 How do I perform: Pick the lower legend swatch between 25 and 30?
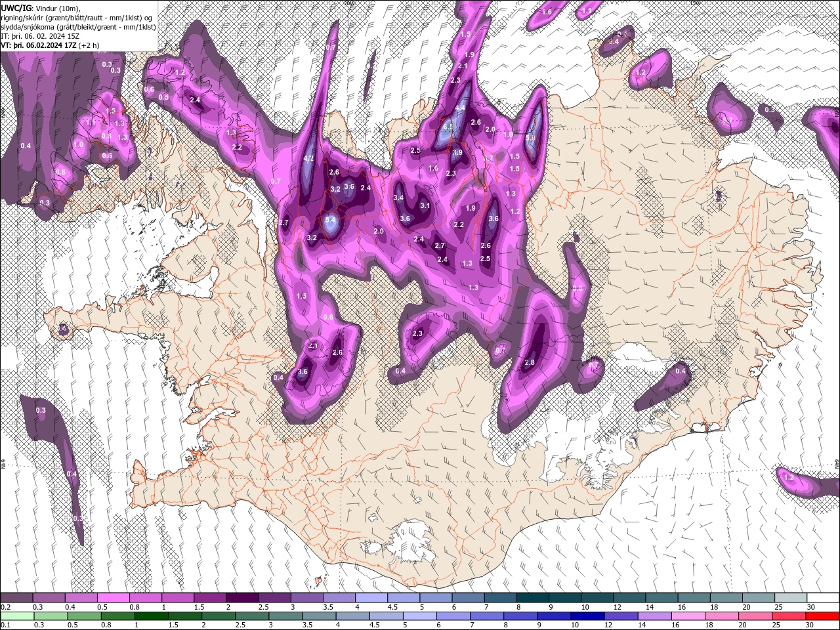788,616
